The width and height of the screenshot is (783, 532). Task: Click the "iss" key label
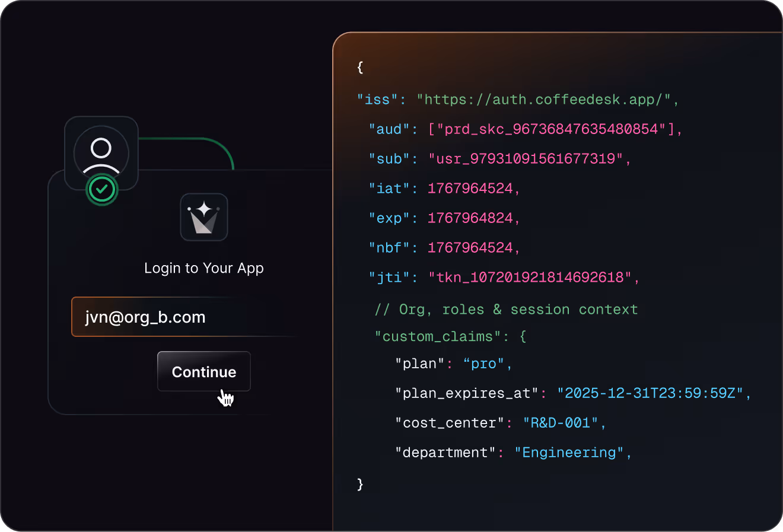377,100
